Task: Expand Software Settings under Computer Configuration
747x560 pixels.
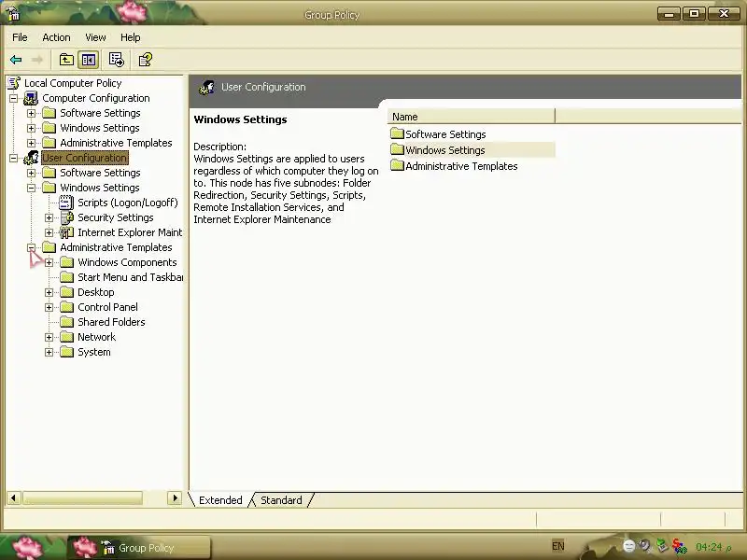Action: tap(31, 113)
